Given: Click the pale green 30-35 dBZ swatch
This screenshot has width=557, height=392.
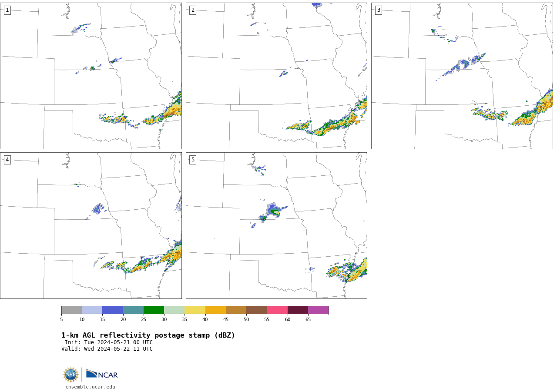Looking at the screenshot, I should tap(174, 310).
